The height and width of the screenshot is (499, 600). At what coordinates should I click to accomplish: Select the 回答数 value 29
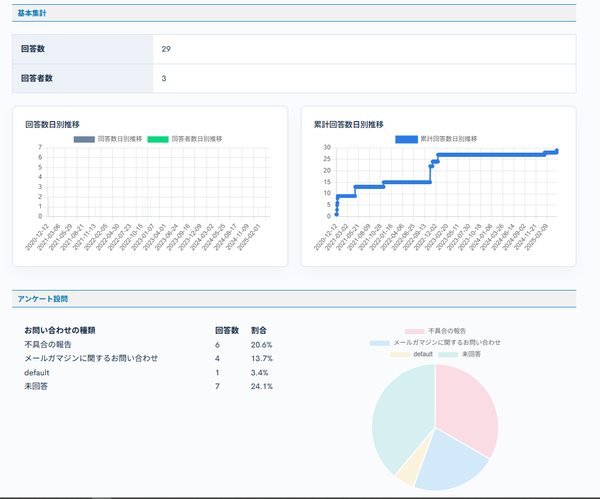(166, 49)
